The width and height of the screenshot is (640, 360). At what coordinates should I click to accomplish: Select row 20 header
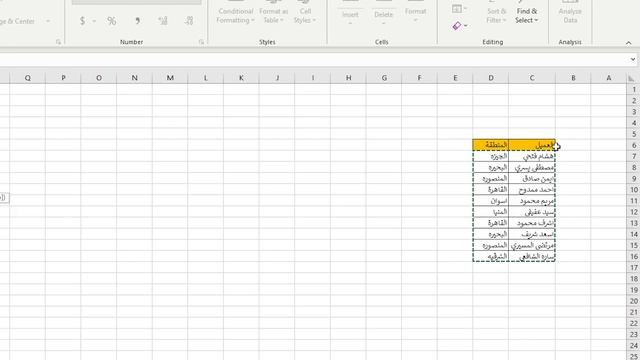click(633, 301)
